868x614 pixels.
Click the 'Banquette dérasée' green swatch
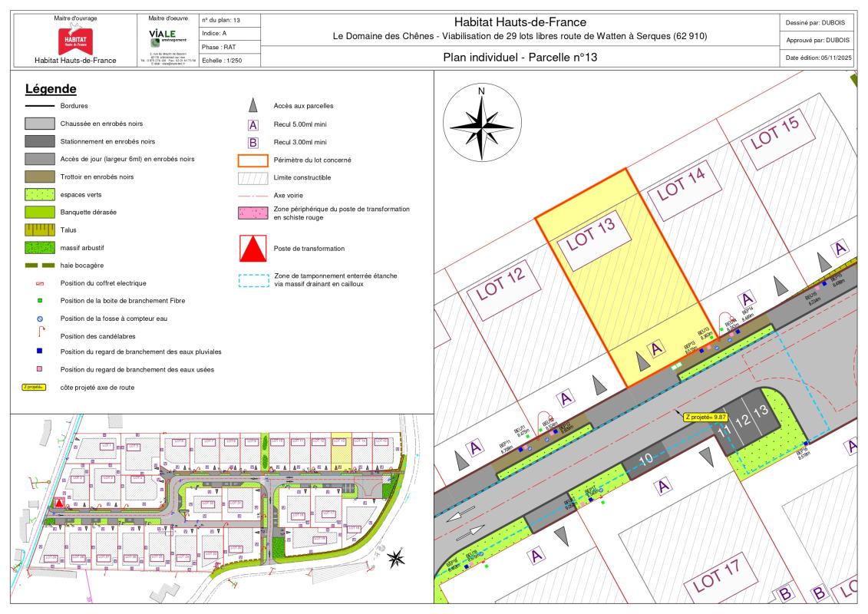40,212
